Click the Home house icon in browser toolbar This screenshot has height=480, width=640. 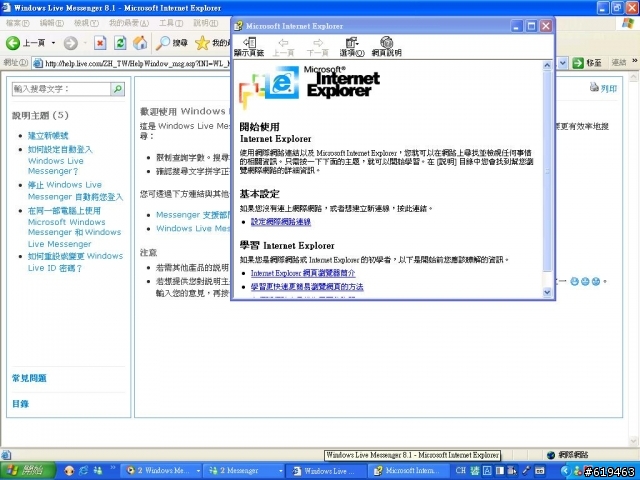(x=140, y=42)
